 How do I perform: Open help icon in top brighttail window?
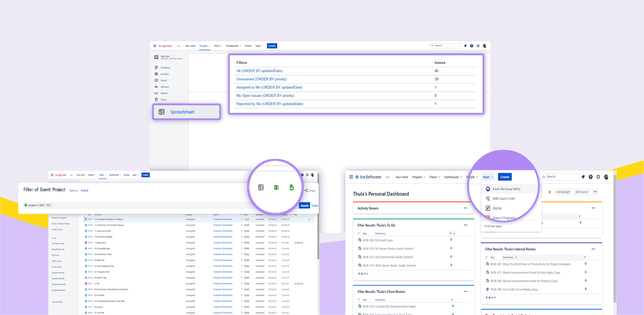point(471,46)
